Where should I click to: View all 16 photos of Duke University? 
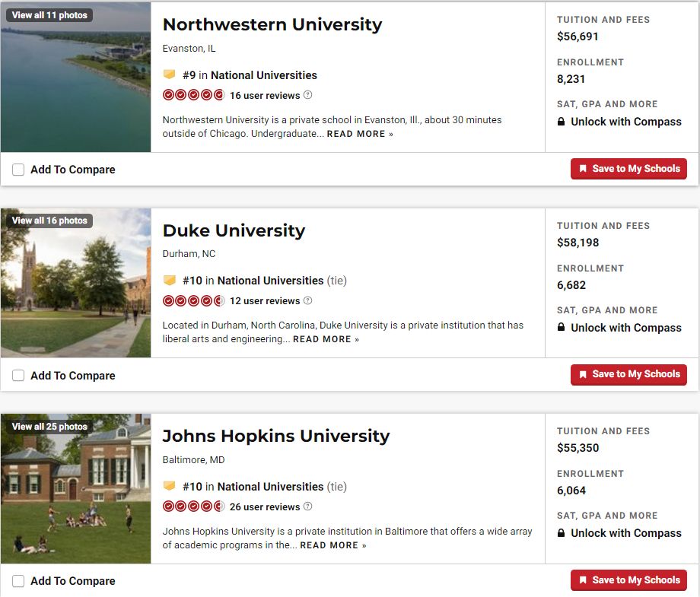(49, 221)
